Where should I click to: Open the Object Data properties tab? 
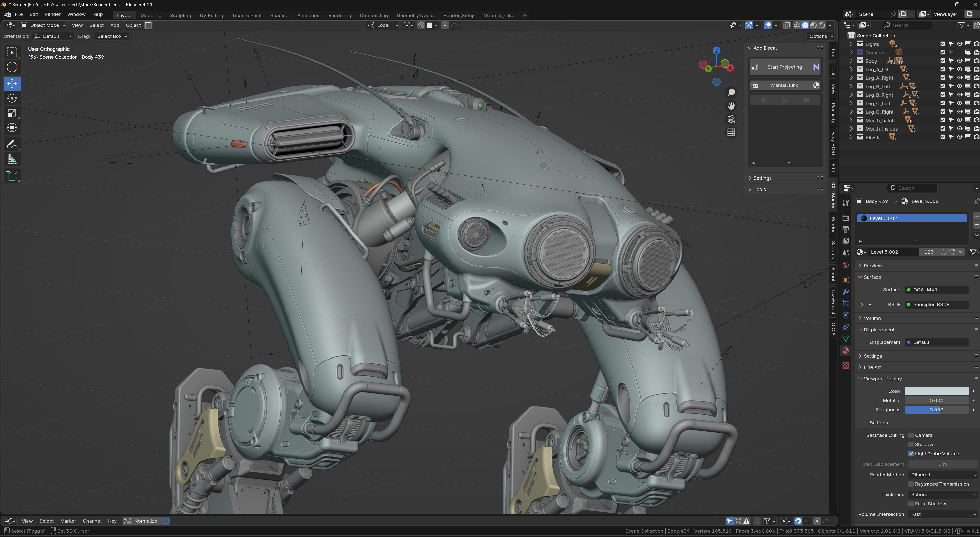point(845,339)
